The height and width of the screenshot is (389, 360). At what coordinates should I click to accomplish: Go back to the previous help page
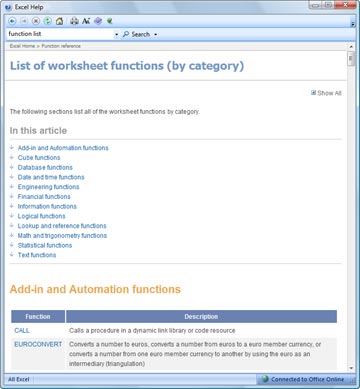(12, 21)
